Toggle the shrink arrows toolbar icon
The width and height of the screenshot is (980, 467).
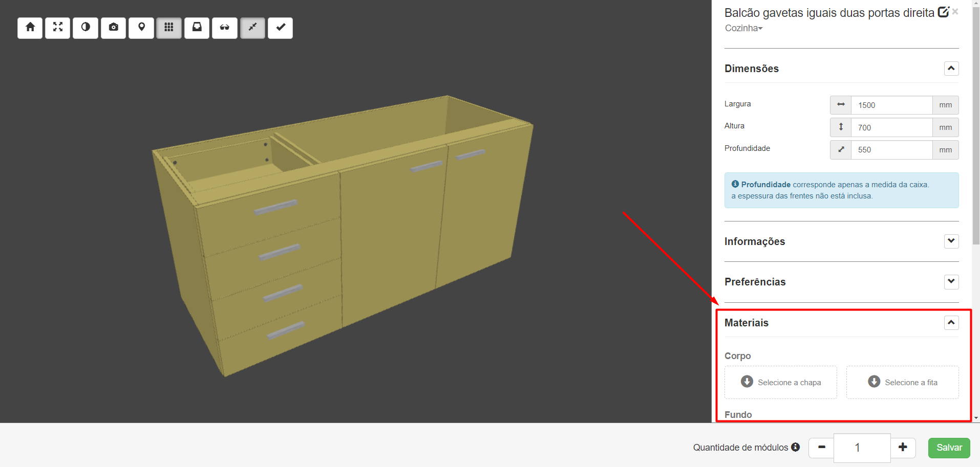[252, 28]
